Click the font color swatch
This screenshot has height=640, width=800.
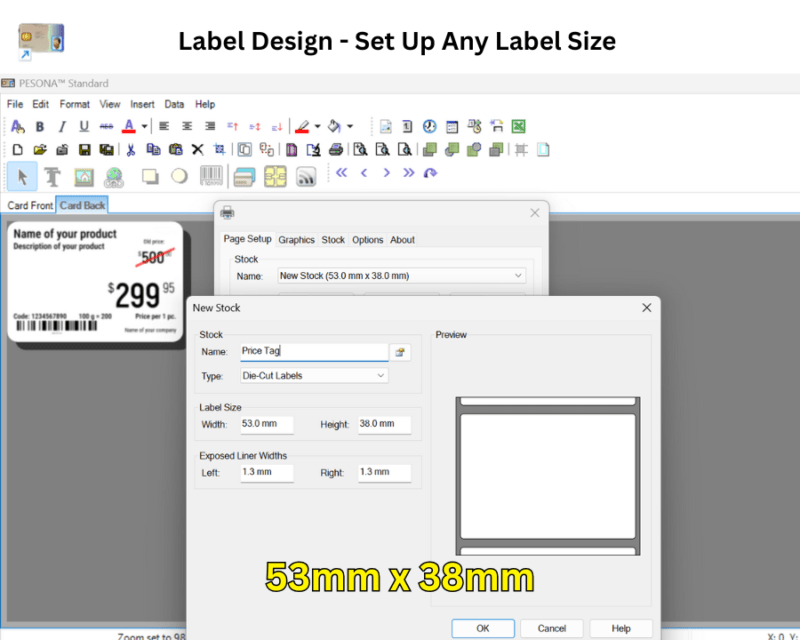coord(128,126)
